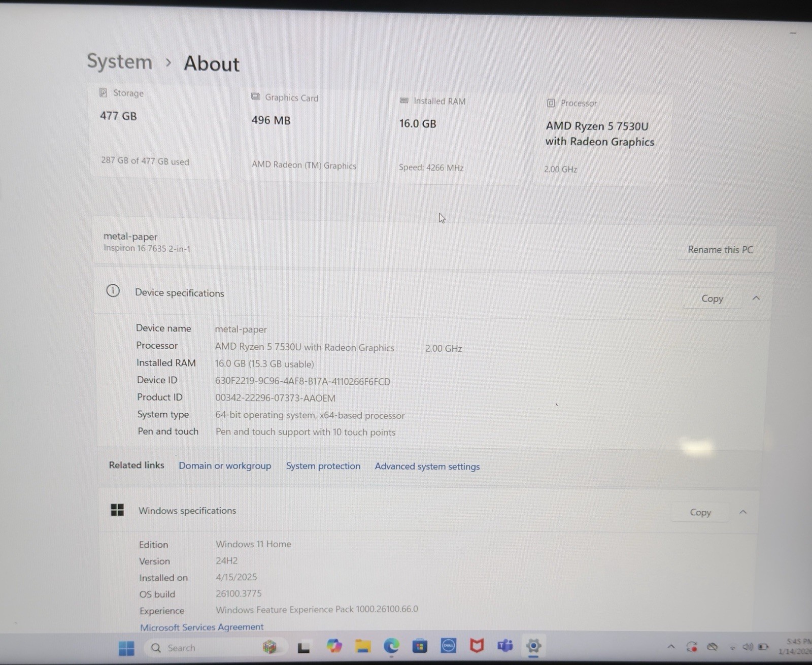Click the Processor header chip icon
This screenshot has height=665, width=812.
[551, 103]
